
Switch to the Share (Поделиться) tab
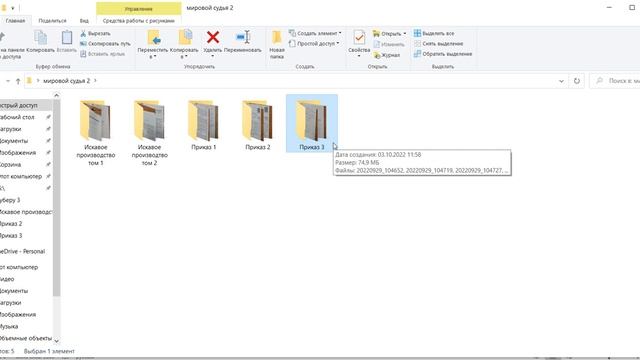52,20
